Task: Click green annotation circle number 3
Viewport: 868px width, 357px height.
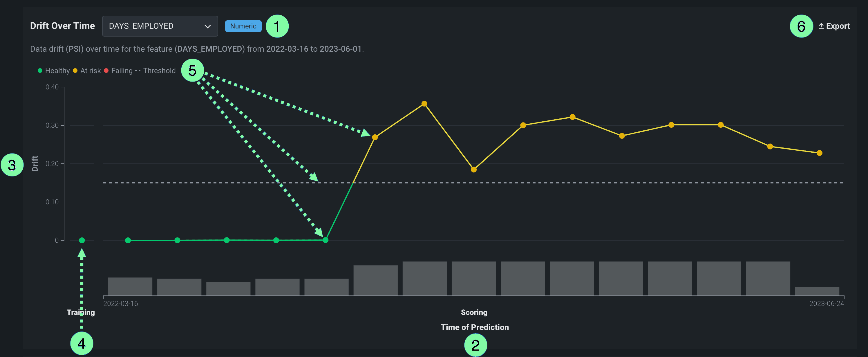Action: point(12,165)
